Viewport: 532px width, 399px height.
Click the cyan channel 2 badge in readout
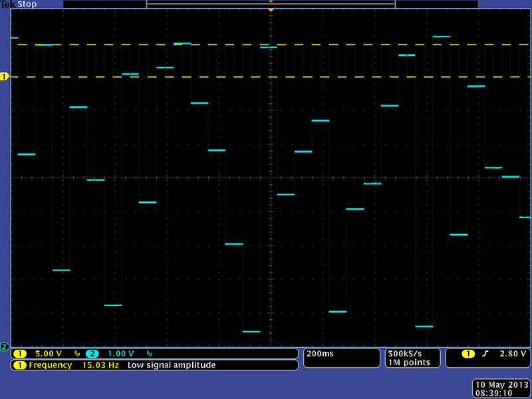click(x=92, y=354)
